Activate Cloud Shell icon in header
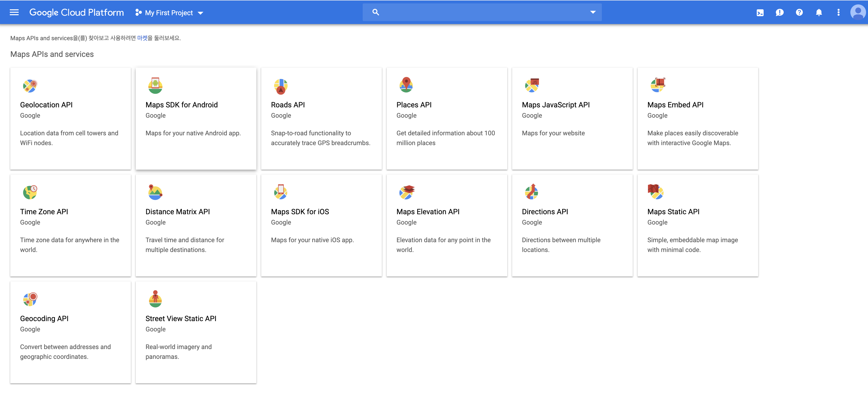This screenshot has height=402, width=868. click(x=760, y=13)
